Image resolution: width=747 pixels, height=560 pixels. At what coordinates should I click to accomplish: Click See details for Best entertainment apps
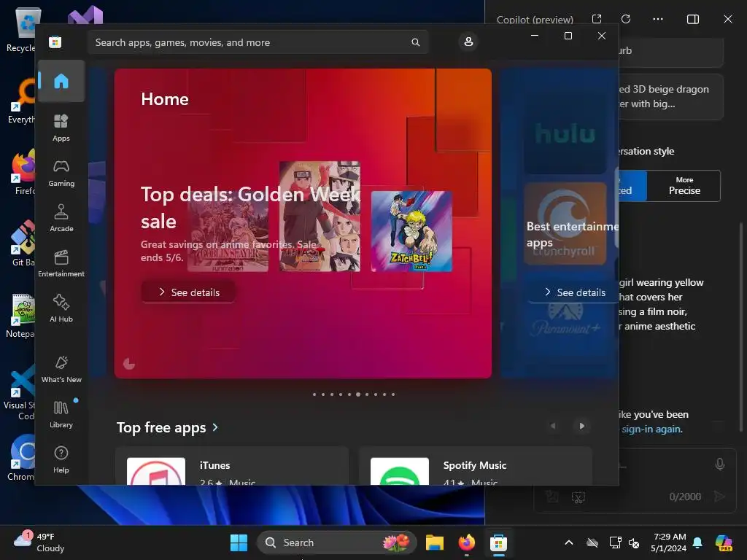(573, 292)
